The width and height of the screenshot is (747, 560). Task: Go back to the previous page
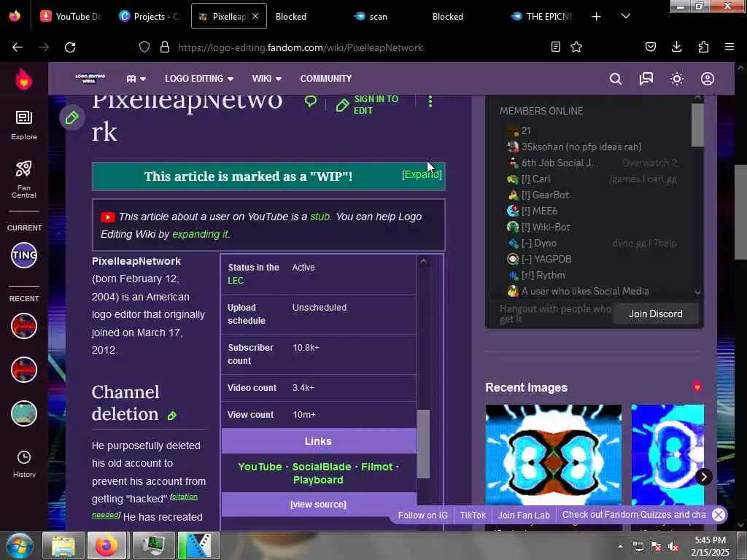(18, 47)
